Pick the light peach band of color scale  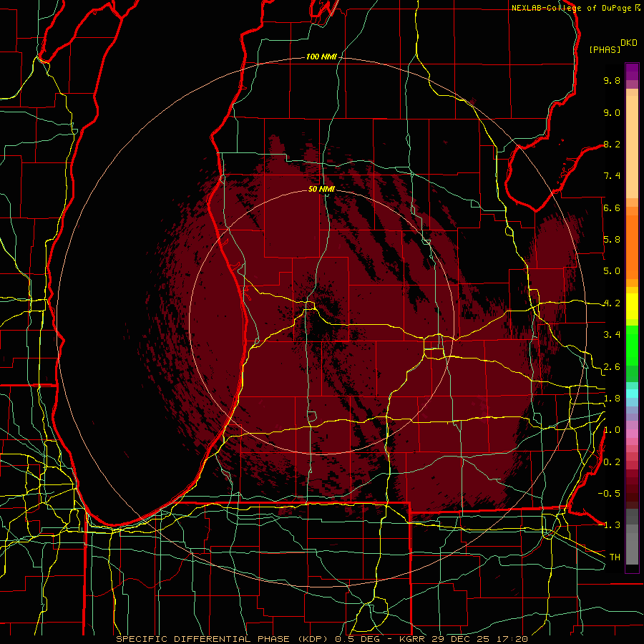(632, 147)
